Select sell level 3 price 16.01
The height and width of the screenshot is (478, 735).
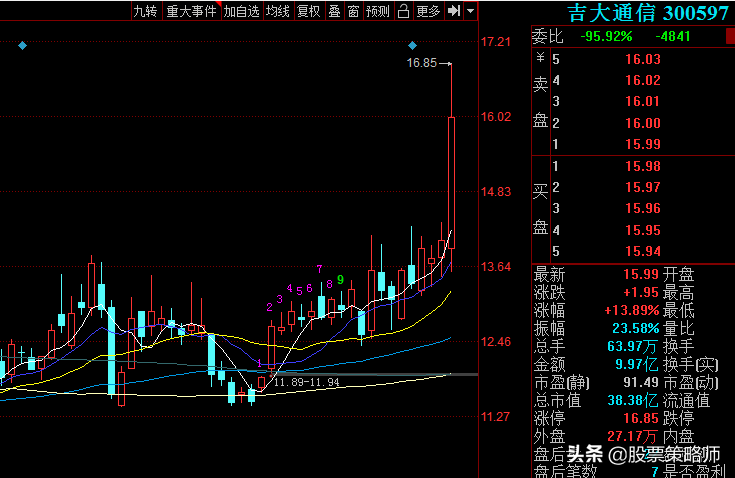643,101
